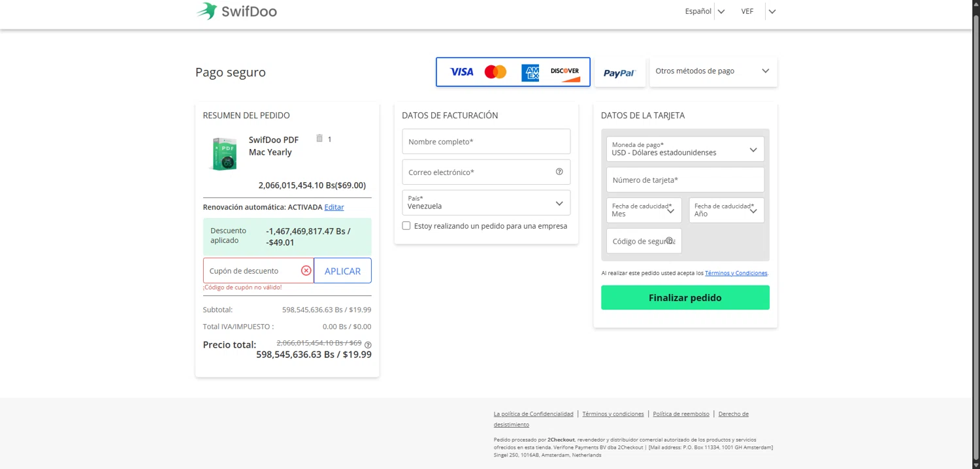The image size is (980, 469).
Task: Check the company order checkbox
Action: (406, 225)
